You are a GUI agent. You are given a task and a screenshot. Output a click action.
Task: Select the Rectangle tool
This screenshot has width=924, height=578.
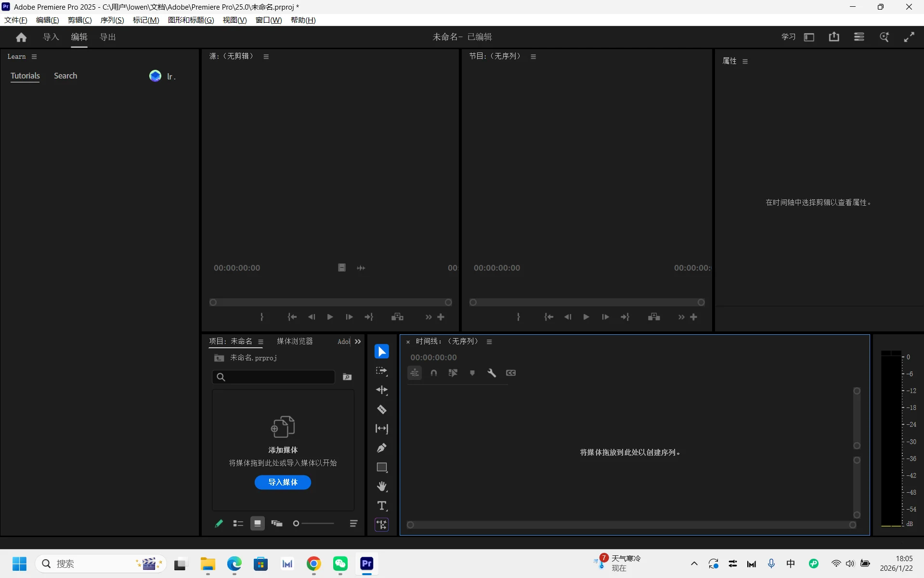(x=381, y=467)
